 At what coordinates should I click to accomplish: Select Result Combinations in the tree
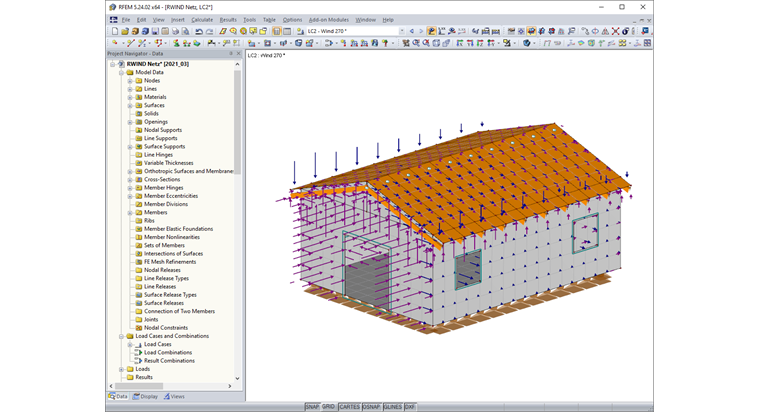169,361
